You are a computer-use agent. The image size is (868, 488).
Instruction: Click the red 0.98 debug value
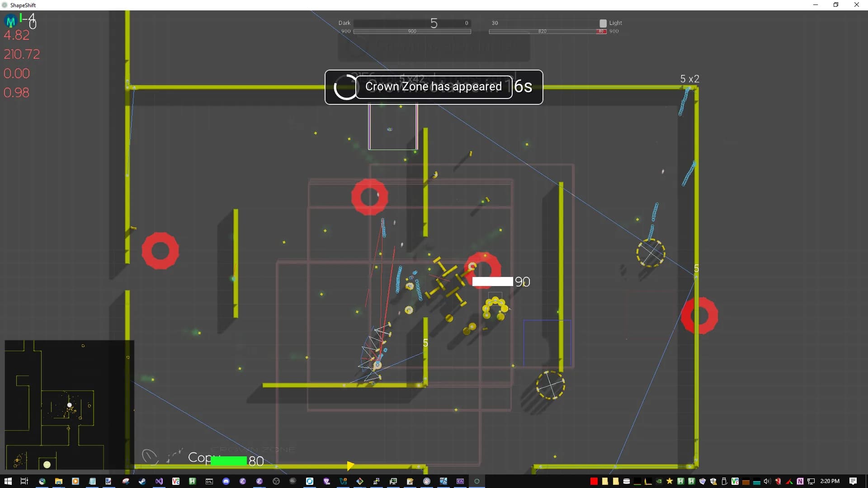[17, 93]
